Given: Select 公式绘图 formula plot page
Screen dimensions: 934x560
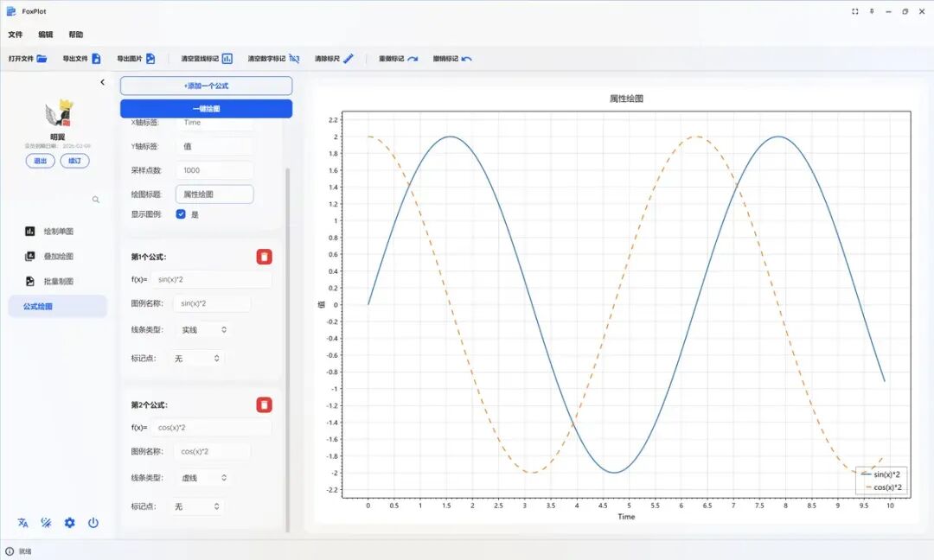Looking at the screenshot, I should pyautogui.click(x=58, y=307).
